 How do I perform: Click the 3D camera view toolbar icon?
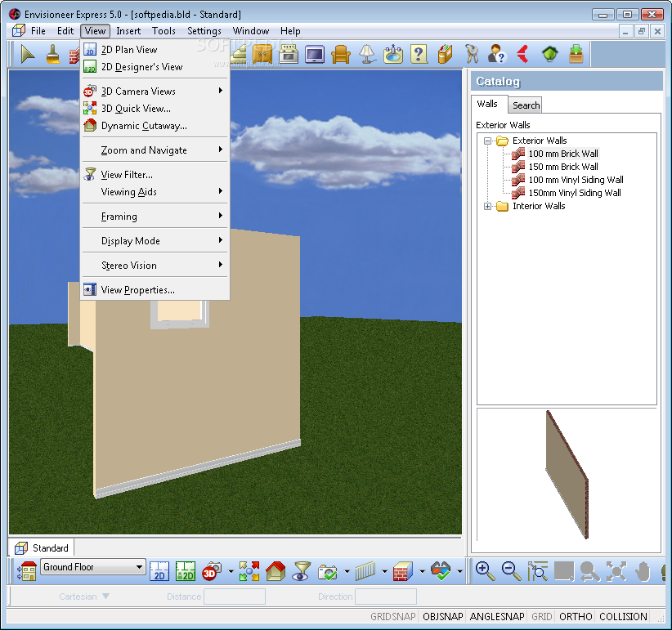click(212, 571)
